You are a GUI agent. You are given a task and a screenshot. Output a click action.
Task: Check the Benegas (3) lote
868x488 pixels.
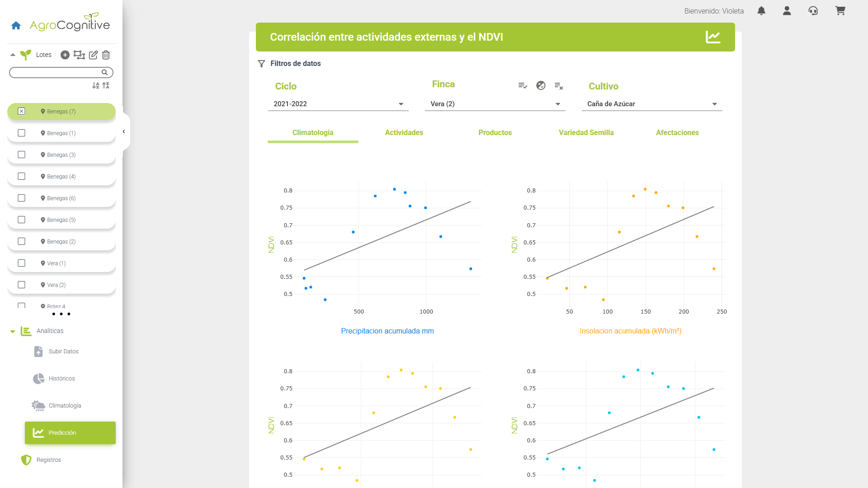tap(21, 155)
